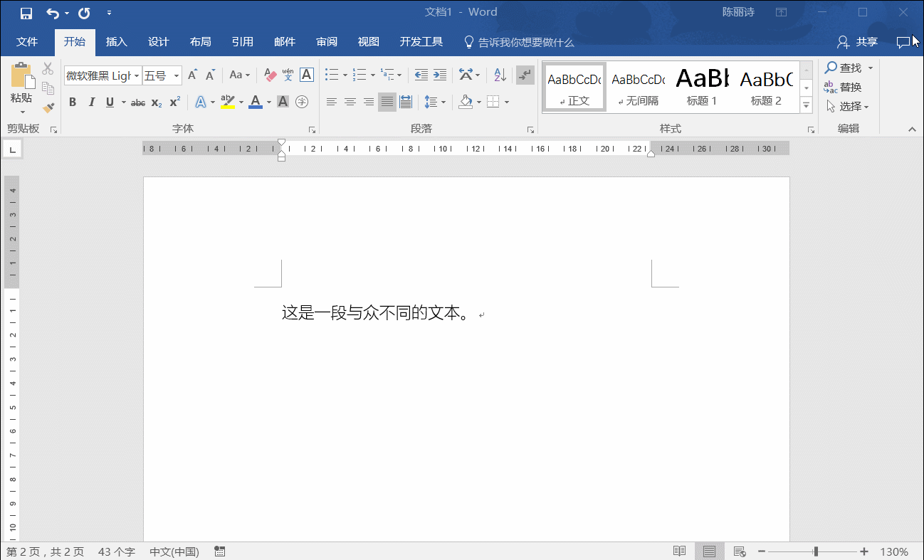
Task: Click the redo/repeat icon
Action: (x=84, y=14)
